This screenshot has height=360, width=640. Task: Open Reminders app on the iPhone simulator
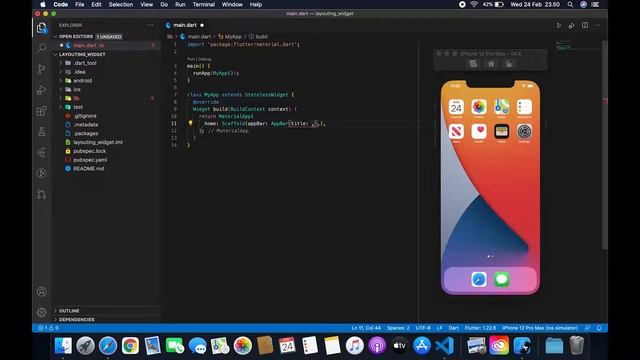(524, 107)
